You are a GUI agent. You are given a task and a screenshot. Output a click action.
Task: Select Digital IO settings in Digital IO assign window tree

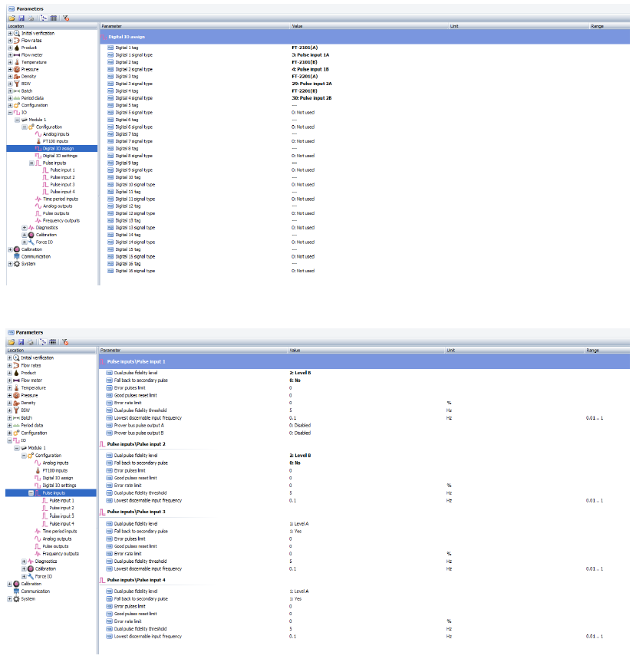(60, 156)
